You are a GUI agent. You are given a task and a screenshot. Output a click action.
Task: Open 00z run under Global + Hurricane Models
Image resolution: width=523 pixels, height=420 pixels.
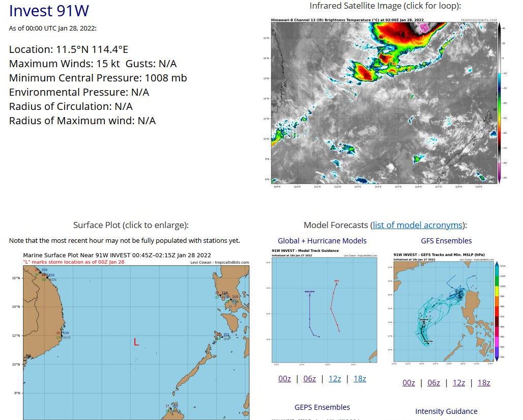pos(284,378)
